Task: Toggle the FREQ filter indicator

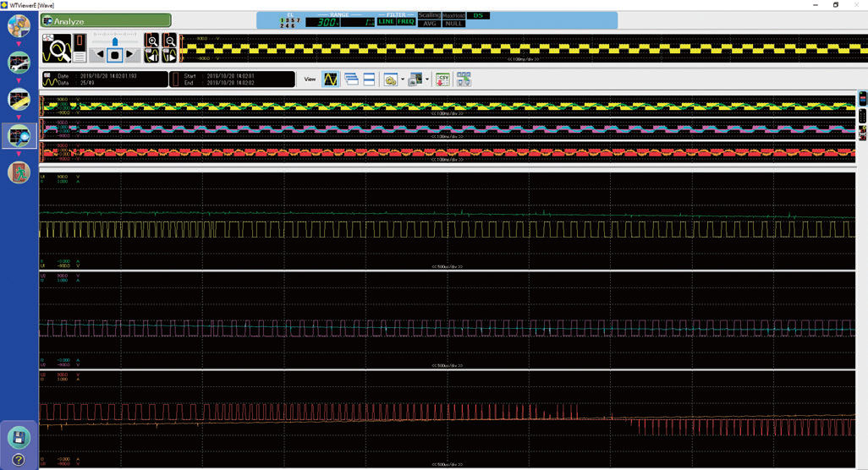Action: pyautogui.click(x=405, y=22)
